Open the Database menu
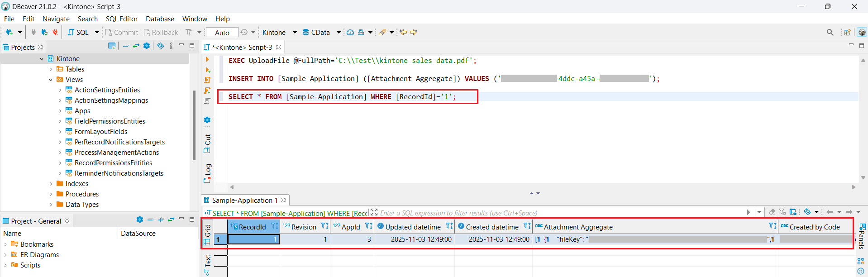Screen dimensions: 868x277 [x=160, y=19]
